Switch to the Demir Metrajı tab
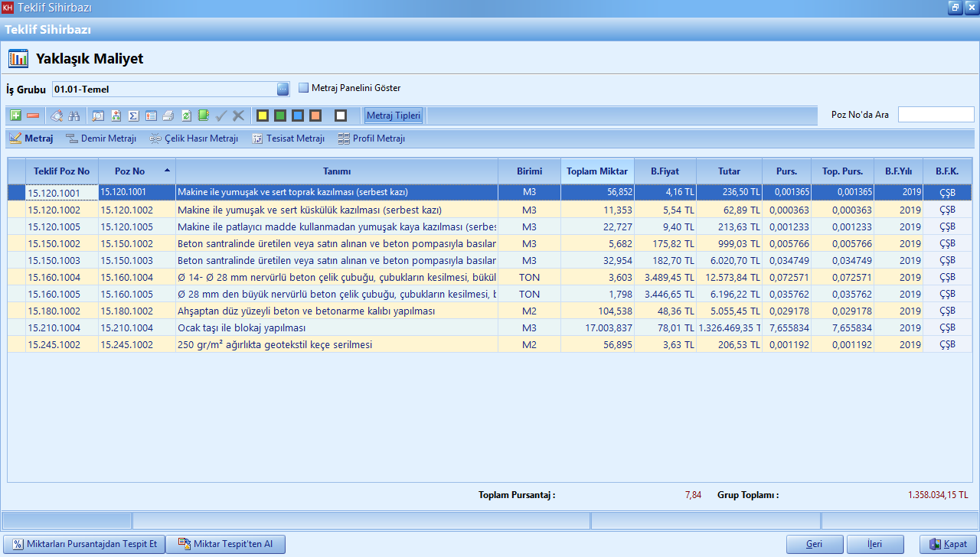 101,138
